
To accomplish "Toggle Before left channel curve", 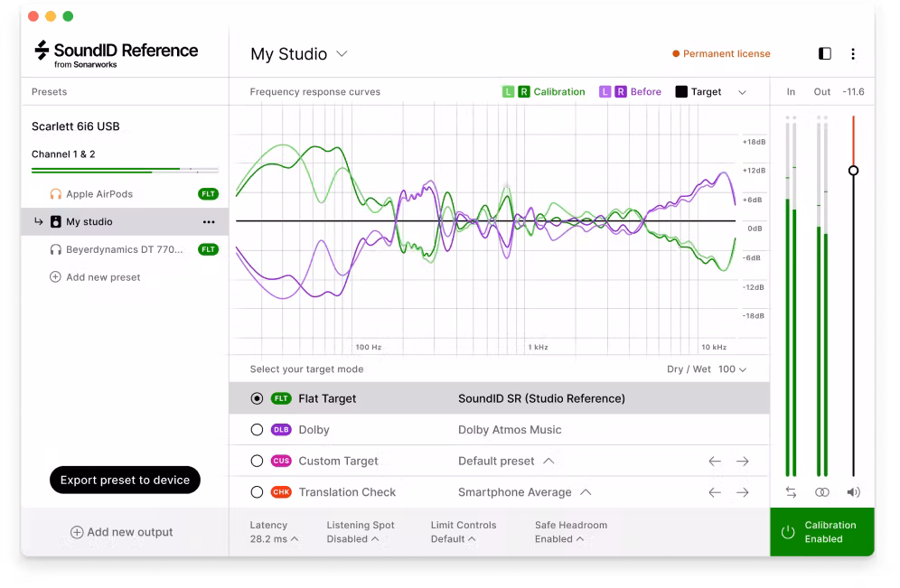I will coord(605,92).
